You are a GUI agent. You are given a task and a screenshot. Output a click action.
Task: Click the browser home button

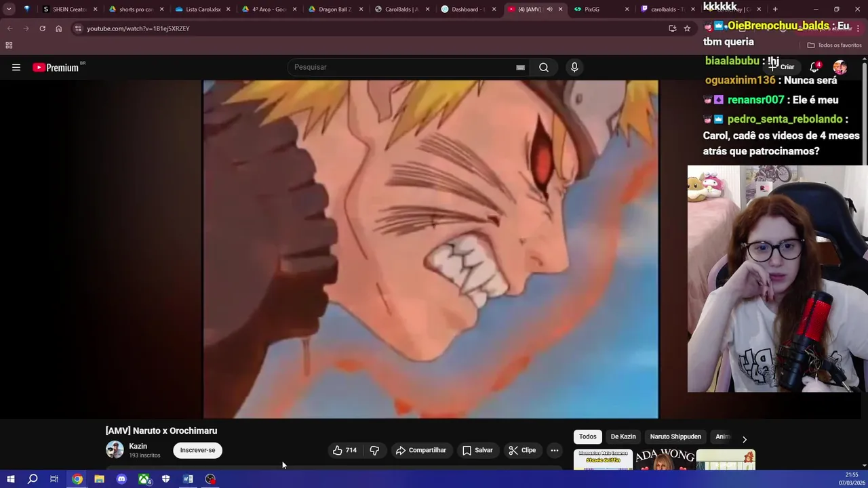58,28
